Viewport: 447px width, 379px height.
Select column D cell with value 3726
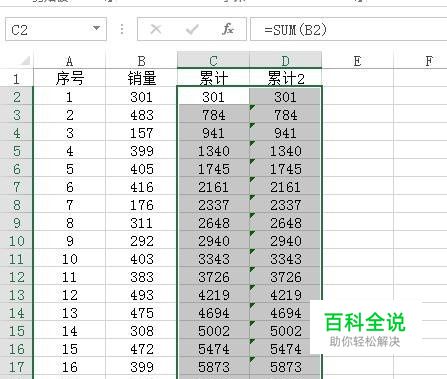click(285, 277)
